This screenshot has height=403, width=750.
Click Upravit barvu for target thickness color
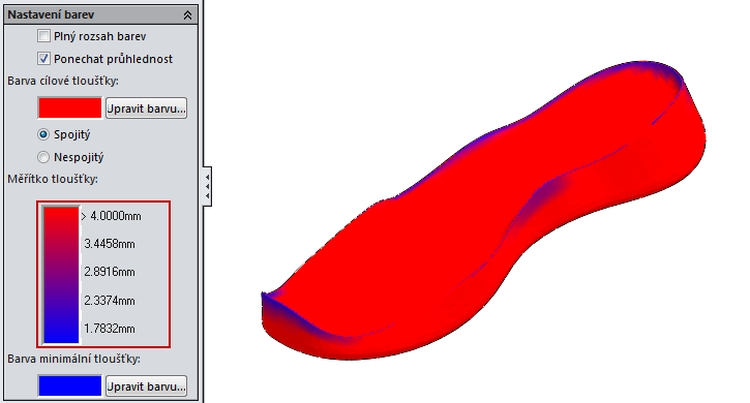(146, 108)
